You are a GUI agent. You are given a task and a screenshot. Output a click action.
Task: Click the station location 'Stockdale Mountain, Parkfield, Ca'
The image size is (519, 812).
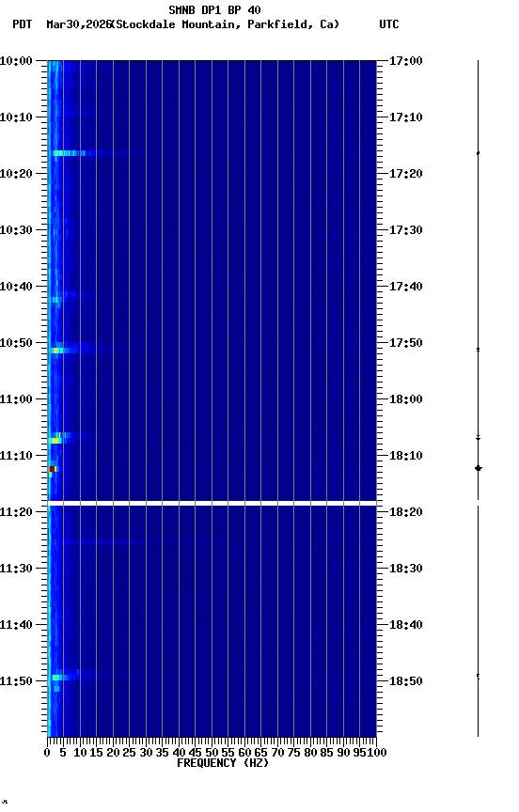(226, 24)
